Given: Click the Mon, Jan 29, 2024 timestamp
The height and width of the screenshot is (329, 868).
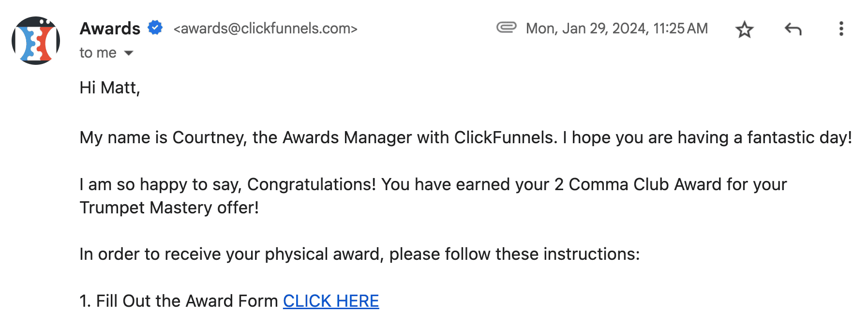Looking at the screenshot, I should pyautogui.click(x=616, y=29).
